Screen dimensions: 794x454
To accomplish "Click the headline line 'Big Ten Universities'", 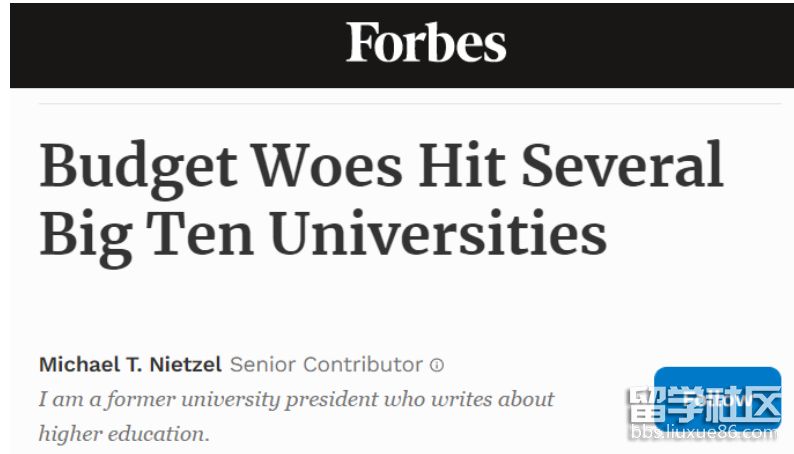I will tap(323, 232).
